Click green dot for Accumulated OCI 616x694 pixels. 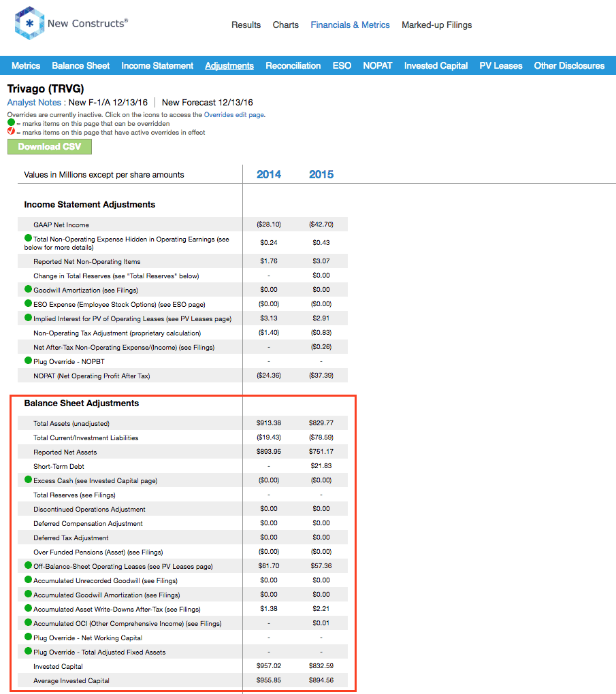coord(29,623)
